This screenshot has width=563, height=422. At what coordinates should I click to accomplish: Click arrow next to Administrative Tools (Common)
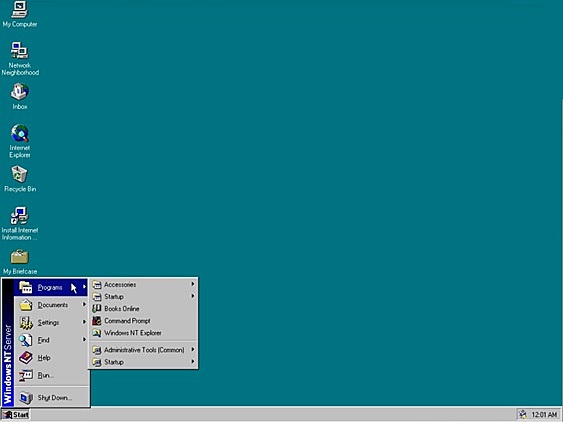[193, 349]
